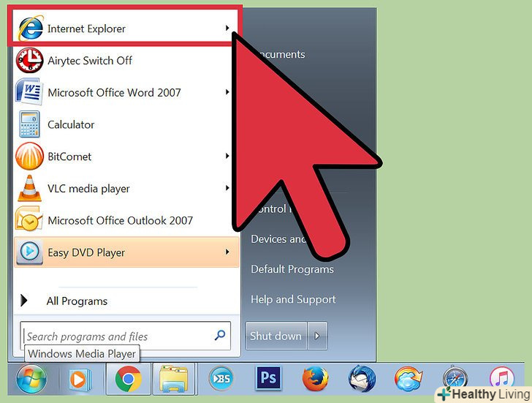
Task: Expand Easy DVD Player jump list arrow
Action: coord(227,252)
